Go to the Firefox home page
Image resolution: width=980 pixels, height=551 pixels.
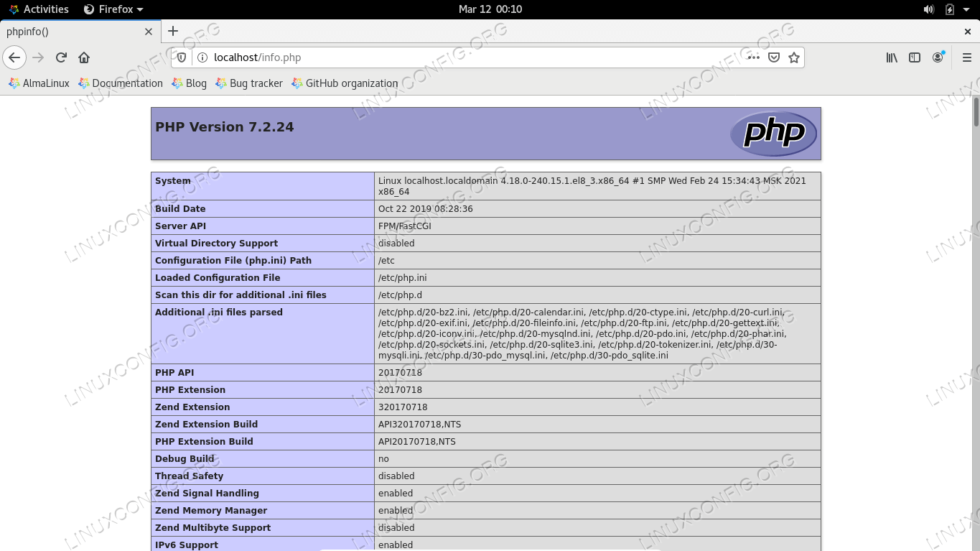84,57
